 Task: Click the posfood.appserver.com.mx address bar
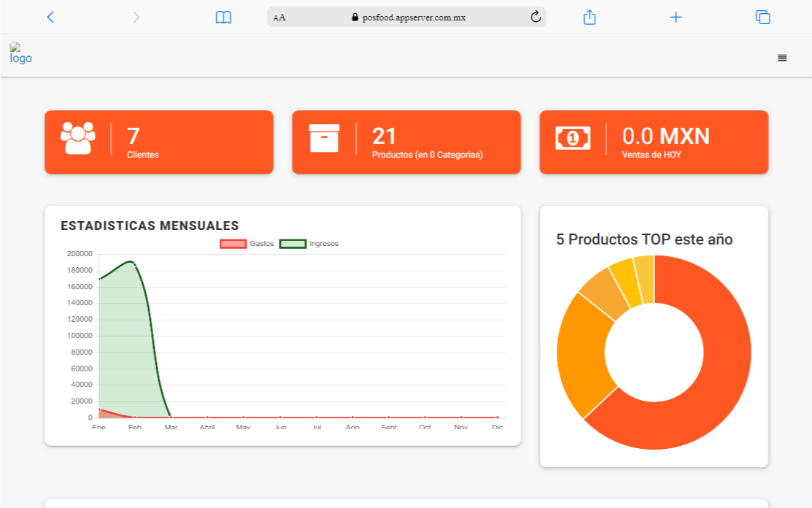pyautogui.click(x=406, y=17)
